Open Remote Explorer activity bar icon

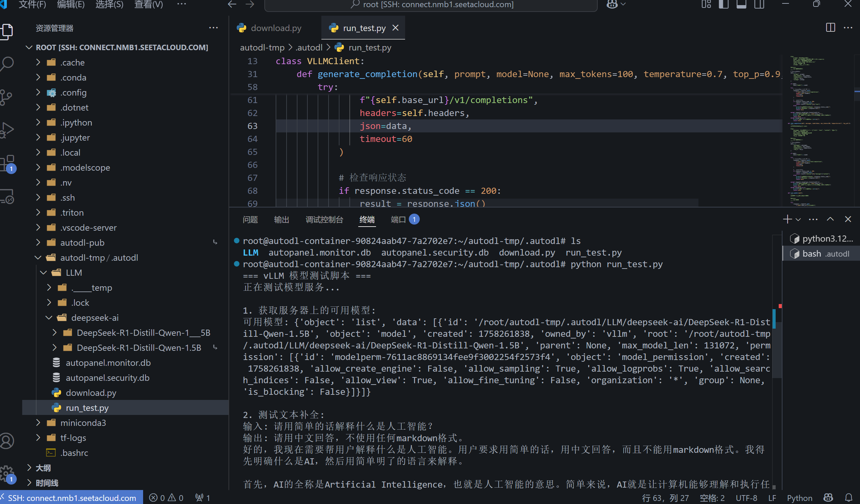[x=8, y=196]
